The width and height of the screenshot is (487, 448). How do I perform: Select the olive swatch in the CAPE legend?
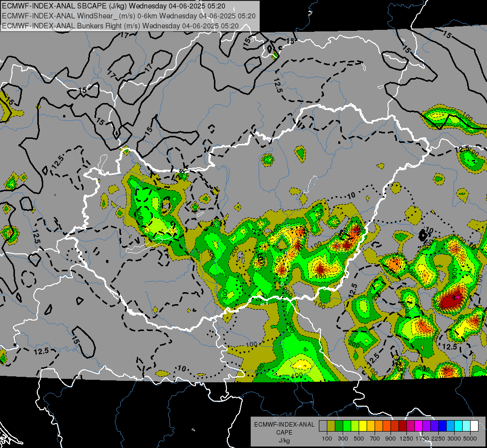[x=331, y=426]
